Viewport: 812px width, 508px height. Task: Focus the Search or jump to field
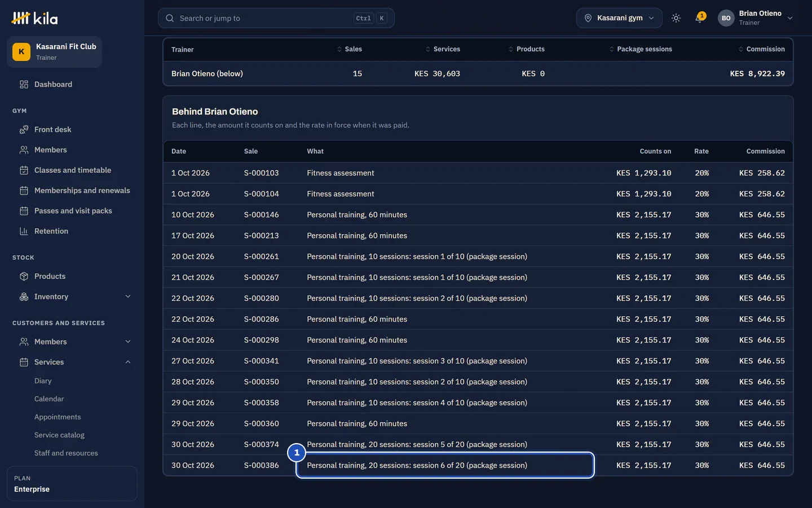click(276, 18)
